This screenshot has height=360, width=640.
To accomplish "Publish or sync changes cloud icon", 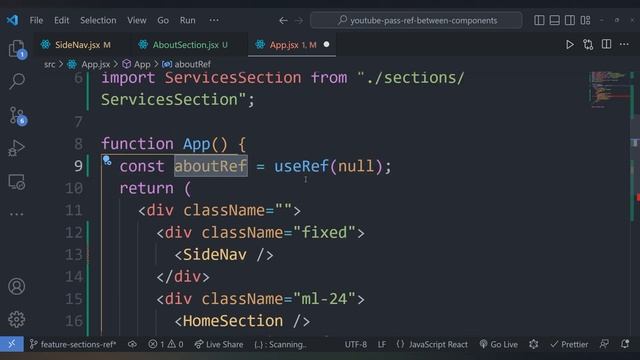I will pyautogui.click(x=132, y=344).
